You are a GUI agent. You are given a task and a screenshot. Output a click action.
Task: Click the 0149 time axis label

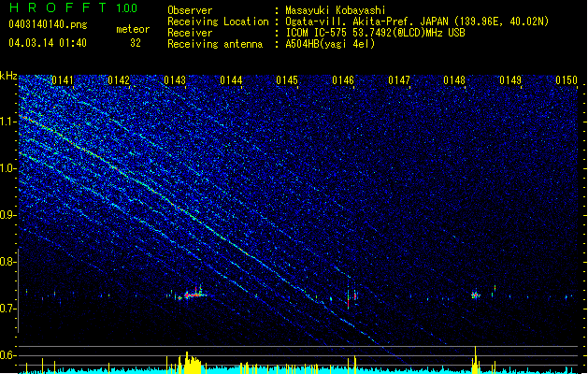pyautogui.click(x=510, y=80)
